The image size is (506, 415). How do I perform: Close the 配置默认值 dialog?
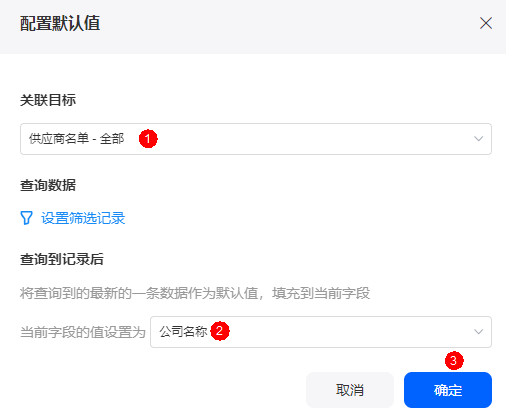486,23
